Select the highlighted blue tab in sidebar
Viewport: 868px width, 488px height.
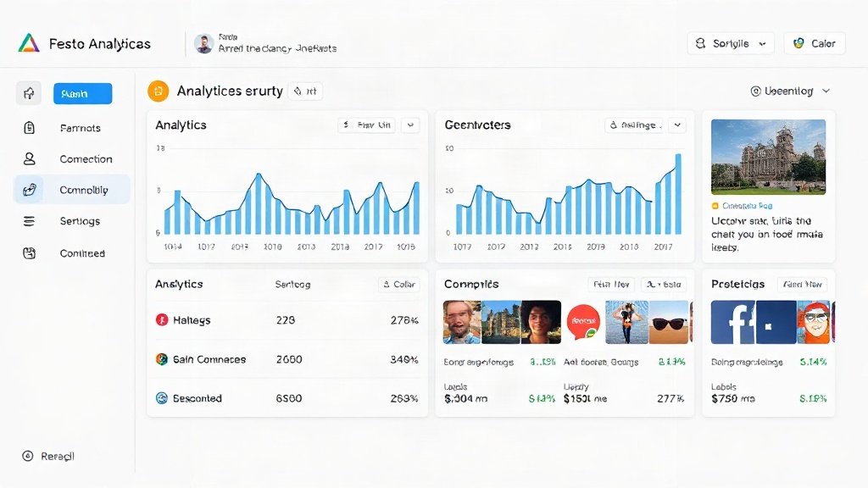[x=82, y=93]
